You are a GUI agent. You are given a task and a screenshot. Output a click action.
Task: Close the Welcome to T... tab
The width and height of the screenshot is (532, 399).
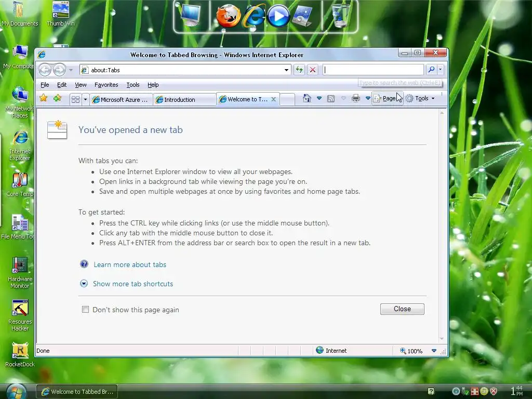273,99
